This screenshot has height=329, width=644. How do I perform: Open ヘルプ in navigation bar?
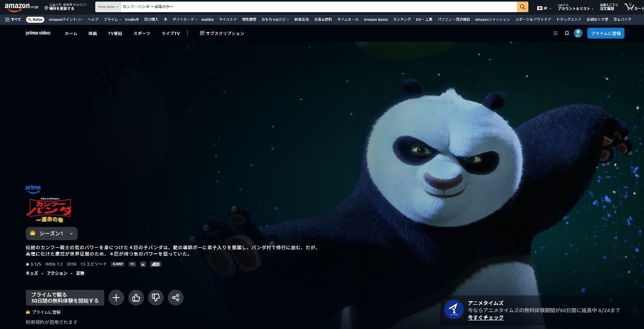click(x=93, y=19)
